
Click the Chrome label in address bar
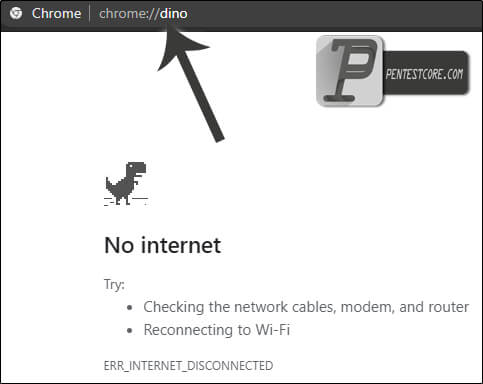coord(56,14)
